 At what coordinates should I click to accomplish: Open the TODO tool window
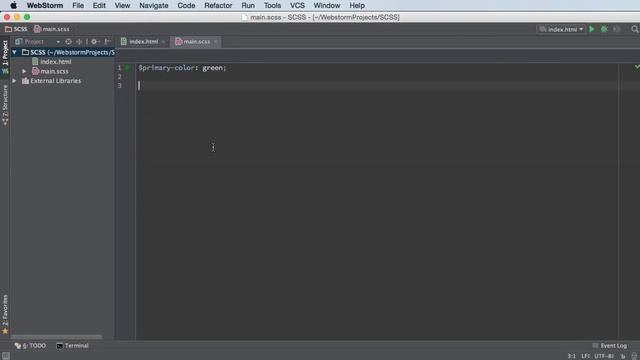point(31,346)
